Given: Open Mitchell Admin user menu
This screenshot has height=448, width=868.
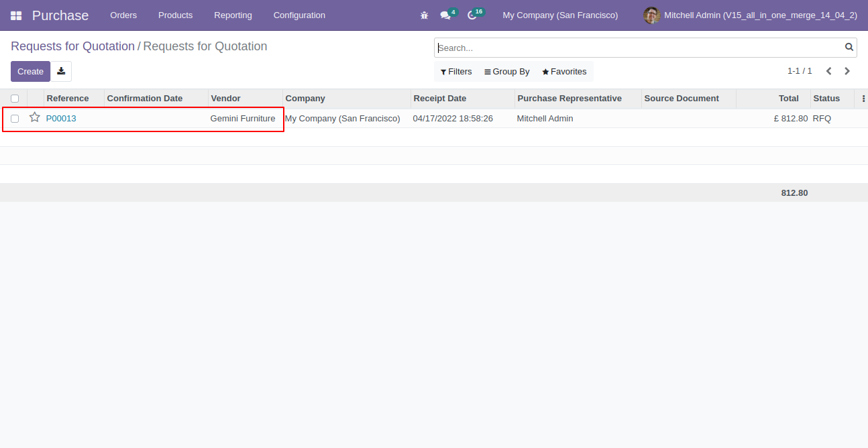Looking at the screenshot, I should [x=750, y=15].
